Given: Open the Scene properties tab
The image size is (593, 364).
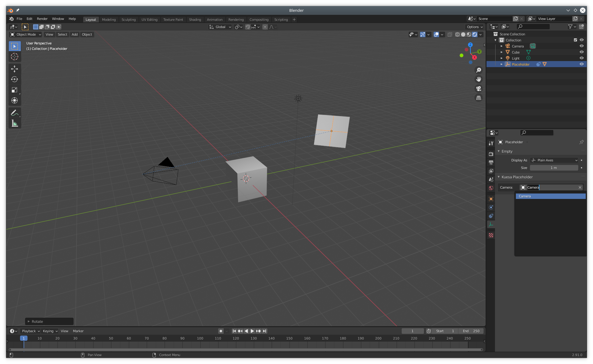Looking at the screenshot, I should 491,180.
